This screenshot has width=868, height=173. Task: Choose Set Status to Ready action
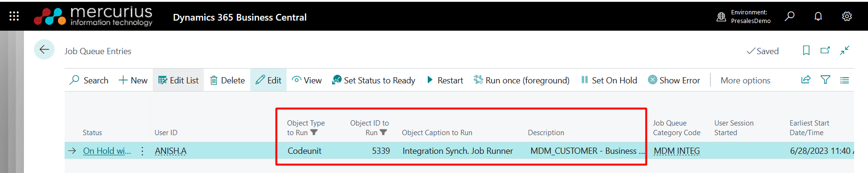373,80
